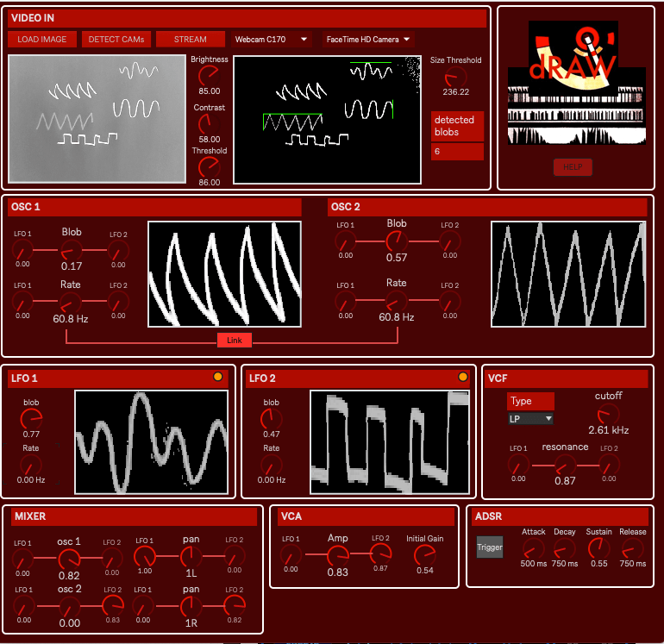The height and width of the screenshot is (644, 664).
Task: Expand the FaceTime HD Camera dropdown
Action: click(367, 39)
